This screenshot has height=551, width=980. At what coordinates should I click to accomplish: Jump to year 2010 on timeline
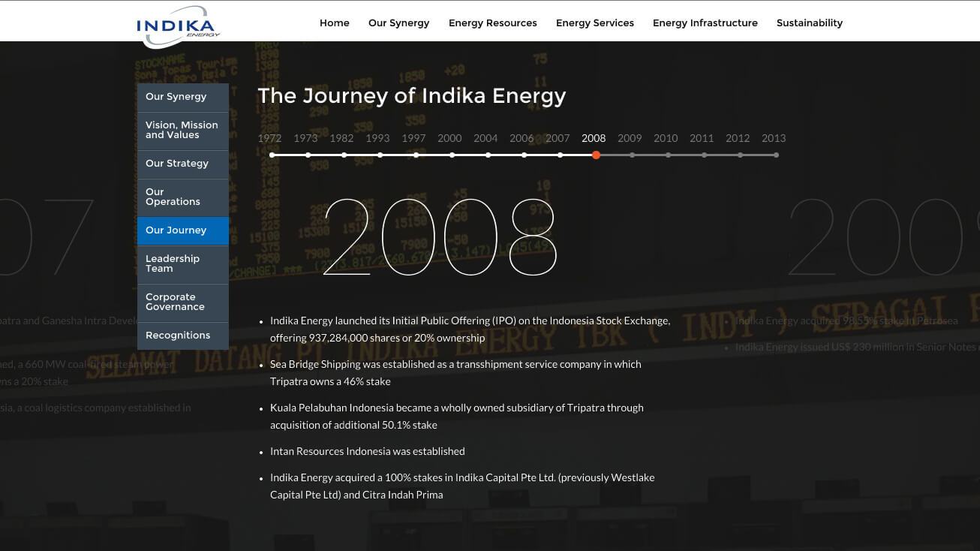[x=666, y=138]
